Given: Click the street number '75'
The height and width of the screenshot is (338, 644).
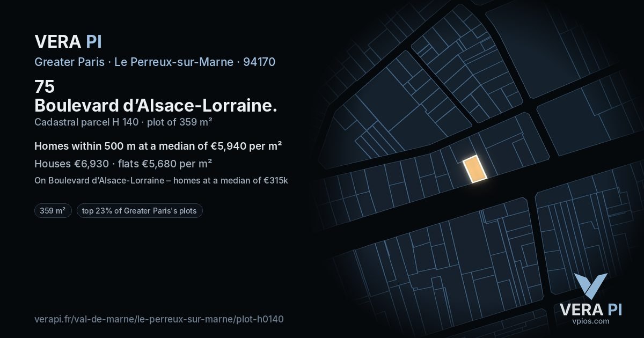Looking at the screenshot, I should 45,86.
